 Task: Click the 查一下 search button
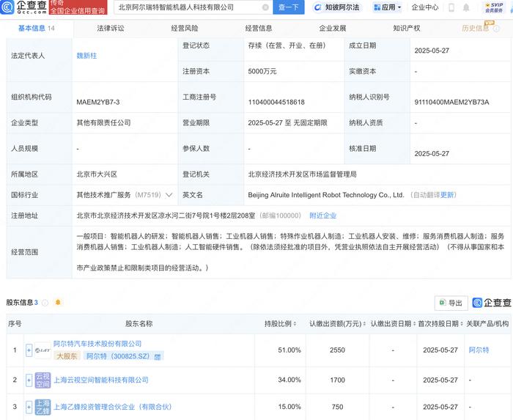(288, 7)
